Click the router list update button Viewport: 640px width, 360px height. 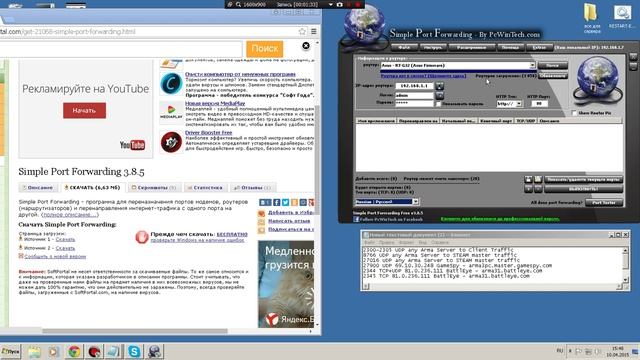pos(553,76)
